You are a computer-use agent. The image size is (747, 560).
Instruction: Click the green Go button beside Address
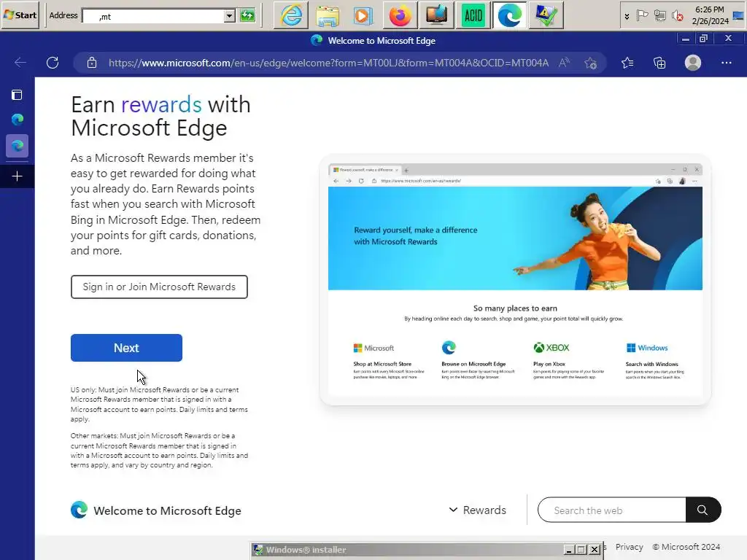coord(247,16)
